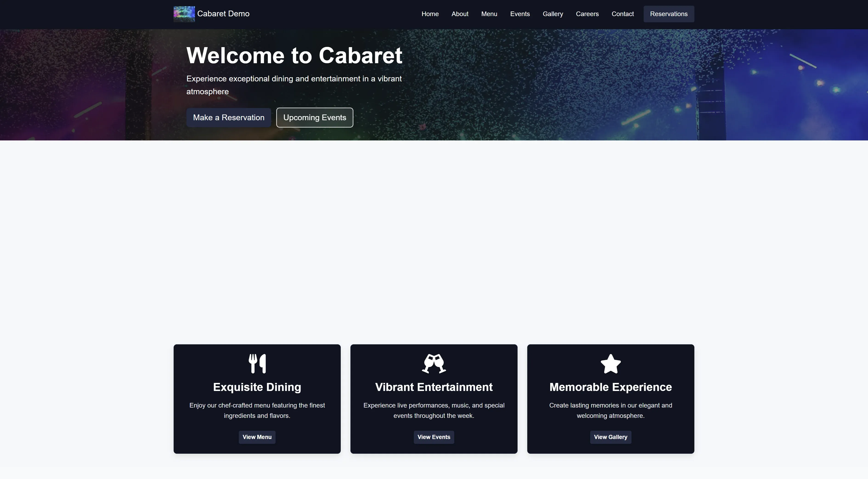Viewport: 868px width, 479px height.
Task: Click the 'Create lasting memories' description
Action: 611,411
